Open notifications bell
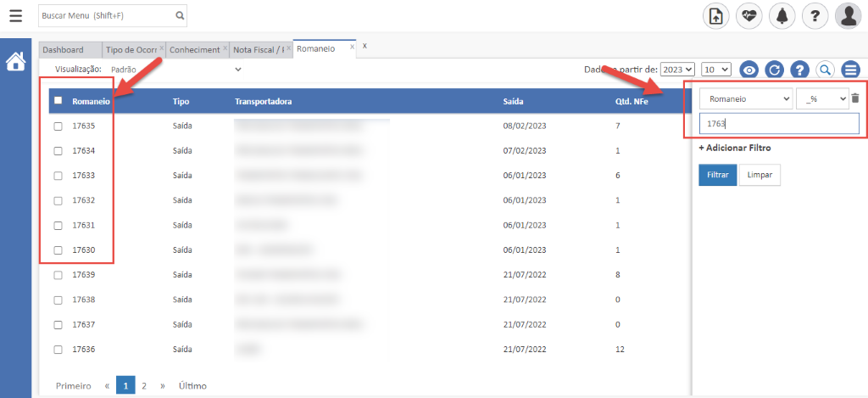 click(x=782, y=15)
